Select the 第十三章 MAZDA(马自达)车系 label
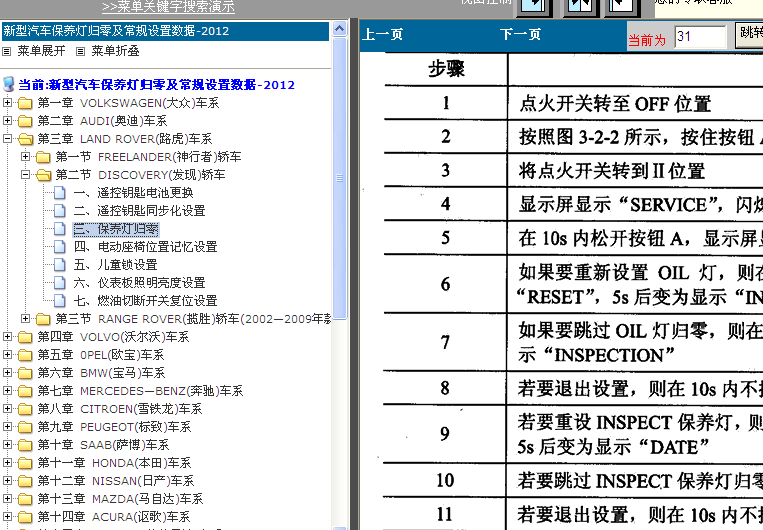 [x=120, y=499]
